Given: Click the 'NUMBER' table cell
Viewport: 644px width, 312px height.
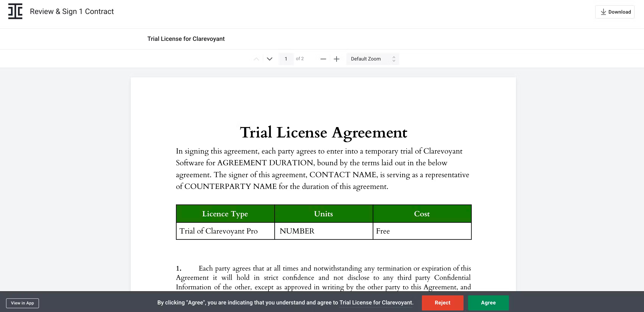Looking at the screenshot, I should pyautogui.click(x=324, y=231).
